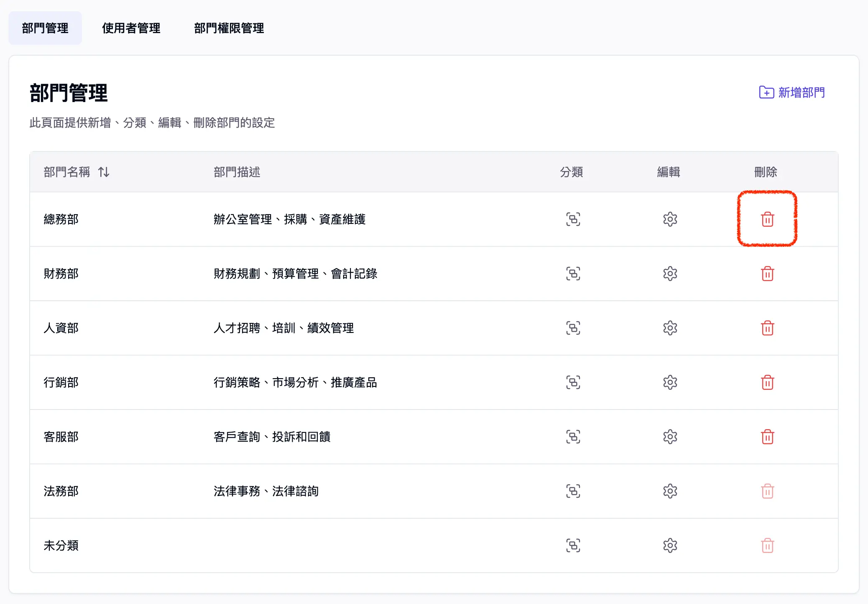
Task: Click the 法務部 department name
Action: [x=61, y=491]
